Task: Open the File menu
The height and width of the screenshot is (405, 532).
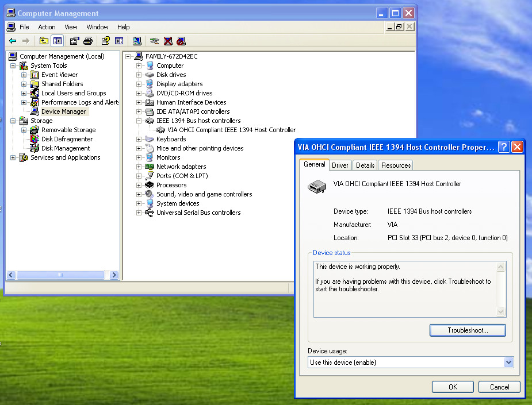Action: click(24, 27)
